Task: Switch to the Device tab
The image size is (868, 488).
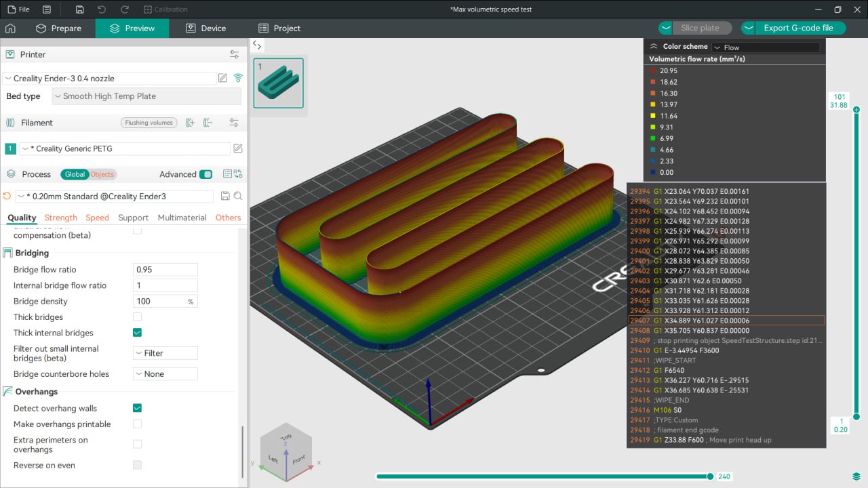Action: tap(205, 28)
